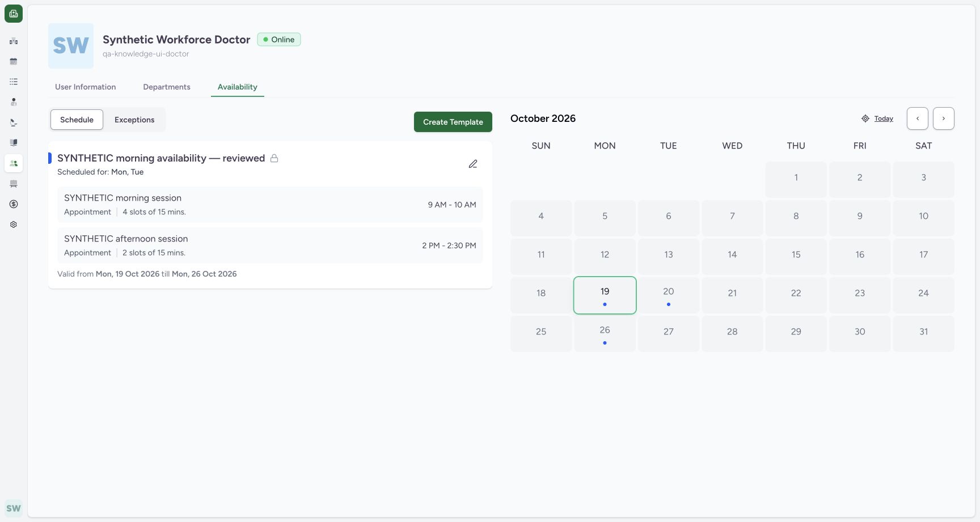Viewport: 980px width, 522px height.
Task: Click the 'October 2026' month heading
Action: [543, 118]
